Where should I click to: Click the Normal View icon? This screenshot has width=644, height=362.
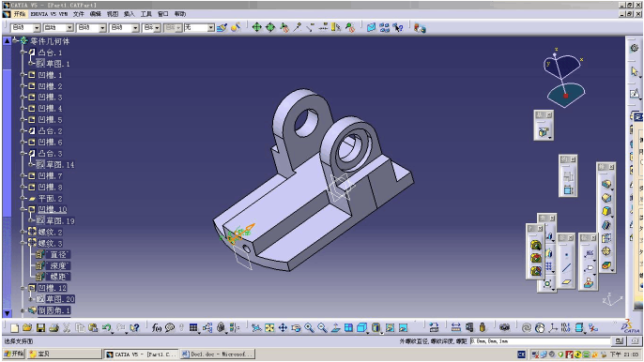tap(335, 327)
